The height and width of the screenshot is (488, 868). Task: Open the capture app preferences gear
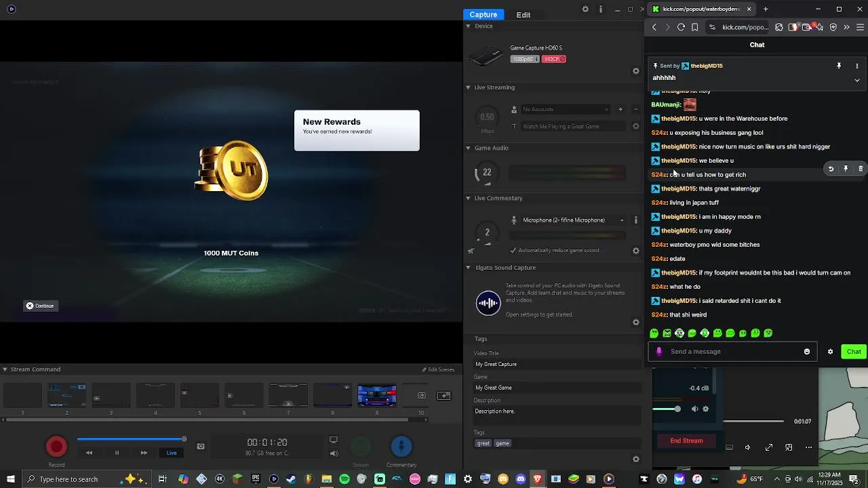tap(585, 9)
